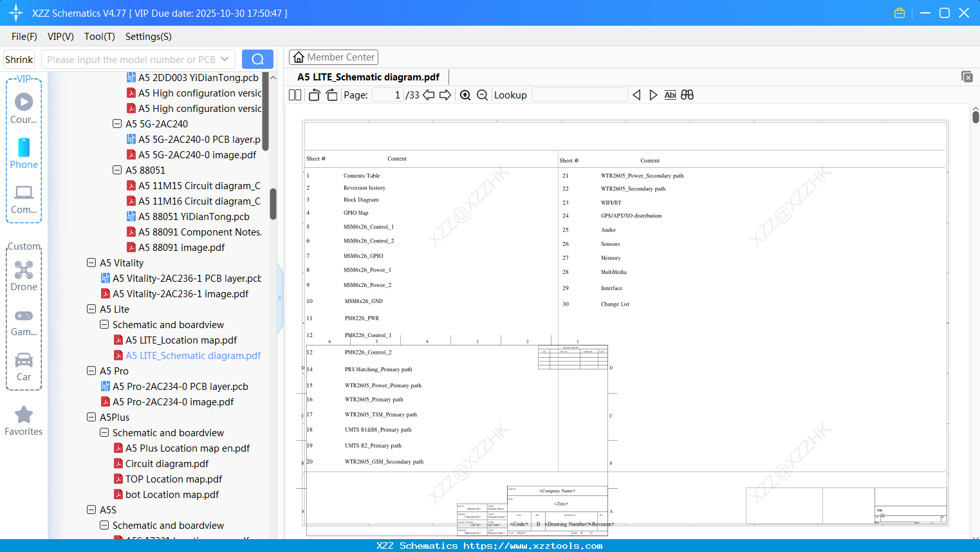
Task: Click the search button next to model input
Action: click(x=257, y=59)
